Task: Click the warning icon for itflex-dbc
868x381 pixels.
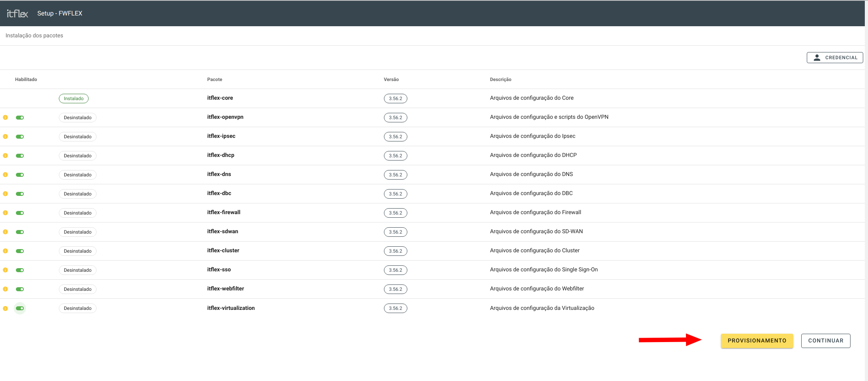Action: tap(6, 194)
